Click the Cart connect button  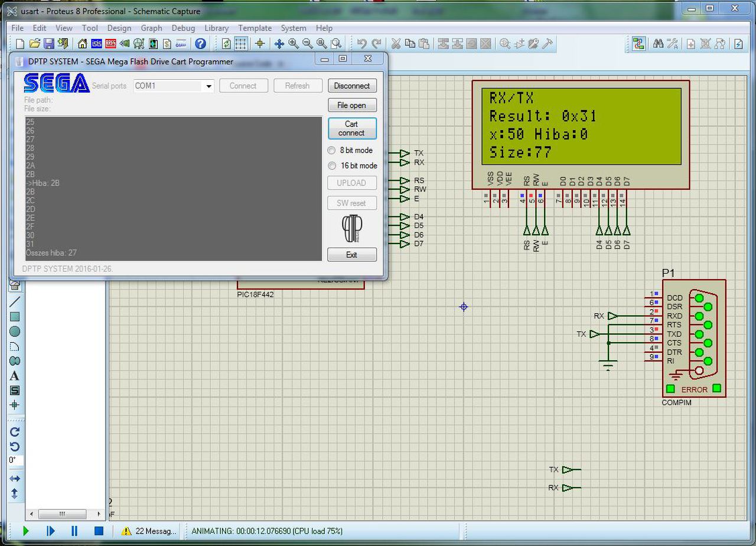click(351, 128)
